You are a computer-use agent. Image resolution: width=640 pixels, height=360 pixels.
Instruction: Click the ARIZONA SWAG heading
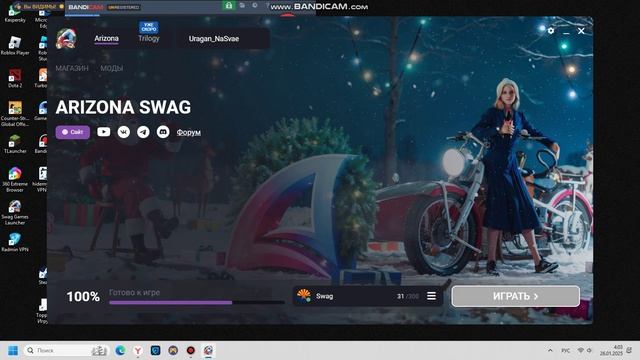(x=123, y=107)
